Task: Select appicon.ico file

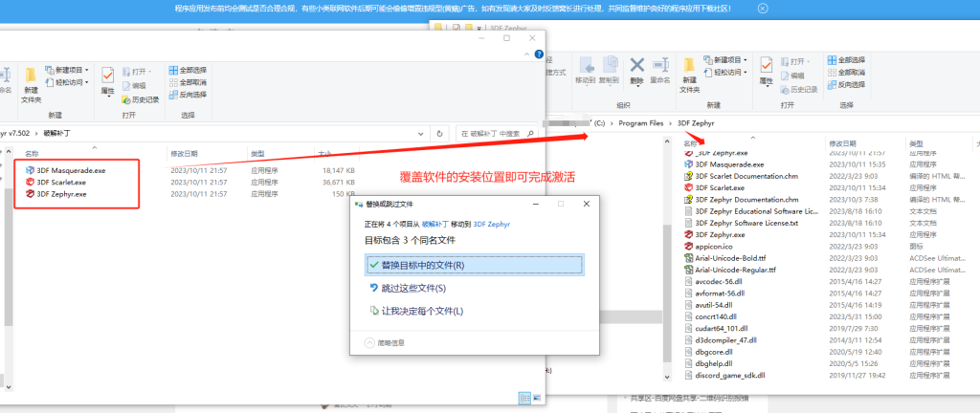Action: 709,247
